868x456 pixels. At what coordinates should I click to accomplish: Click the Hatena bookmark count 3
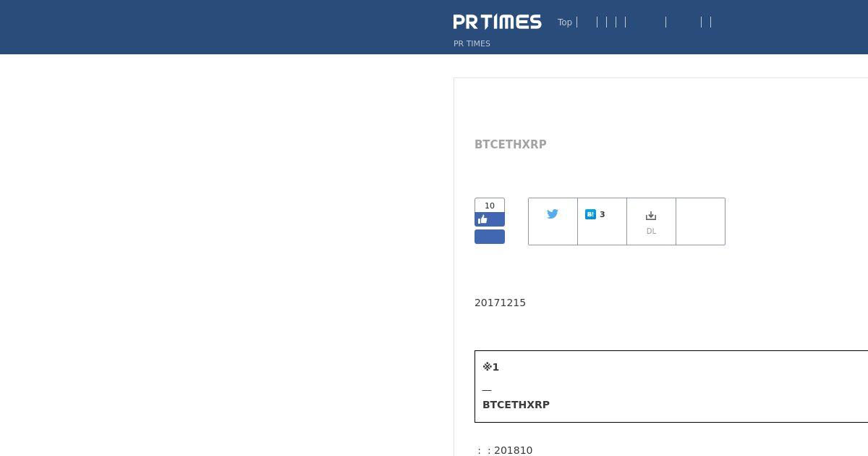click(602, 214)
